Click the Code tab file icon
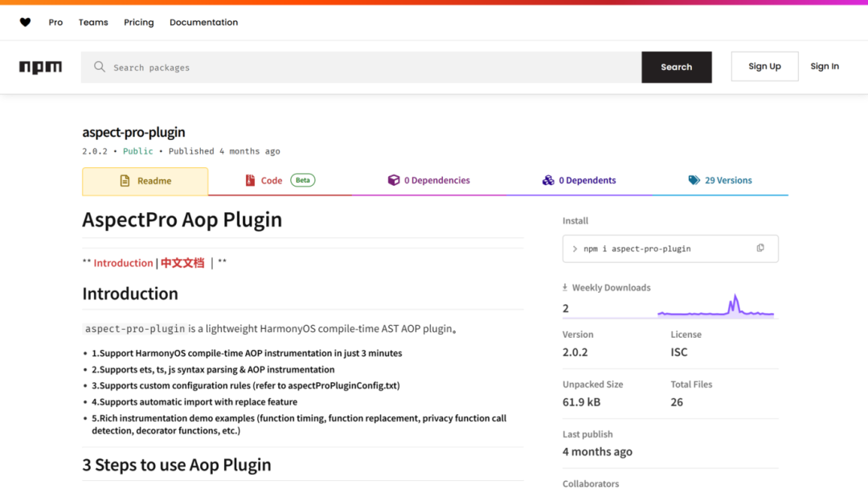 coord(250,181)
